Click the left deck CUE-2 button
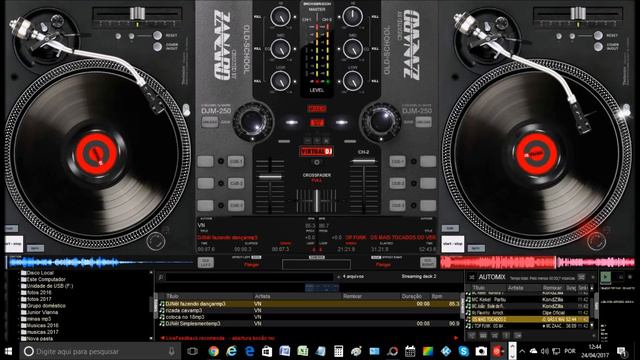The width and height of the screenshot is (640, 360). 236,183
